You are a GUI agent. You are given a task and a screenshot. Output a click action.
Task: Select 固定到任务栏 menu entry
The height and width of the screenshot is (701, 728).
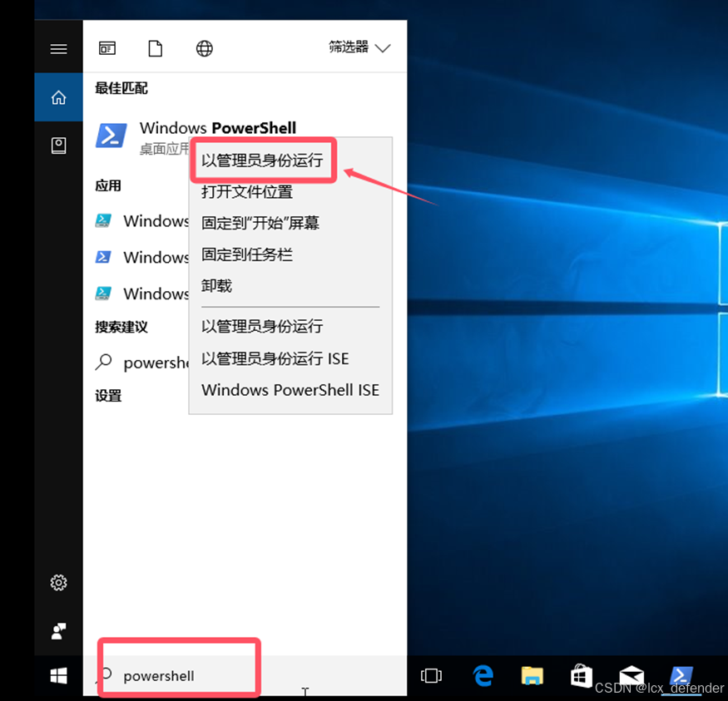pos(247,254)
